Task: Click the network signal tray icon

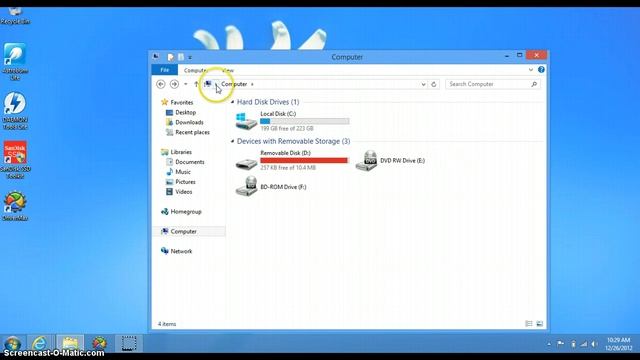Action: (584, 344)
